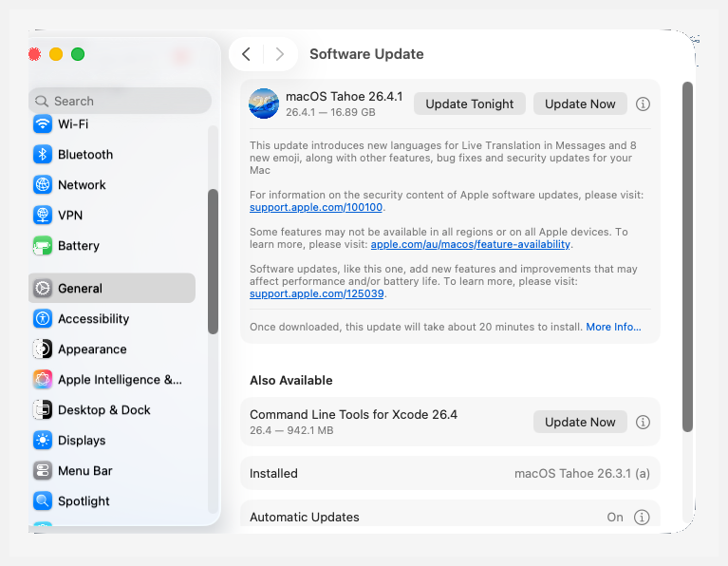Click the Bluetooth sidebar icon
Image resolution: width=728 pixels, height=566 pixels.
pyautogui.click(x=43, y=154)
